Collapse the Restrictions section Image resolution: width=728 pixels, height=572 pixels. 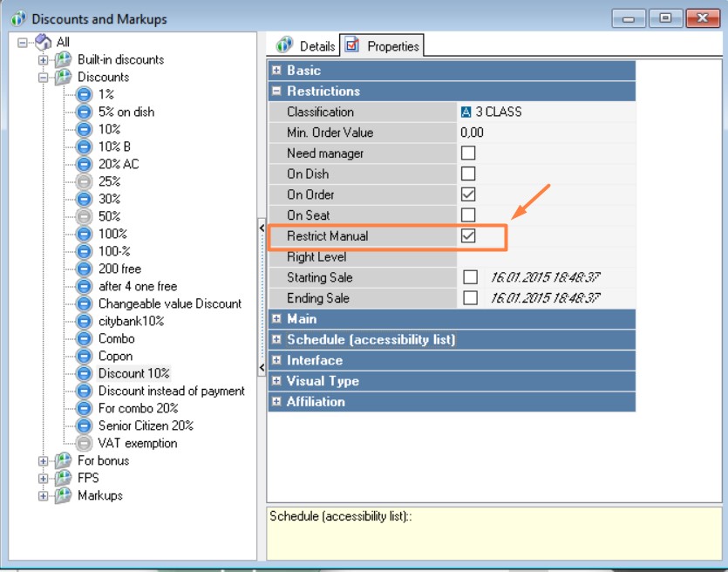[x=276, y=91]
